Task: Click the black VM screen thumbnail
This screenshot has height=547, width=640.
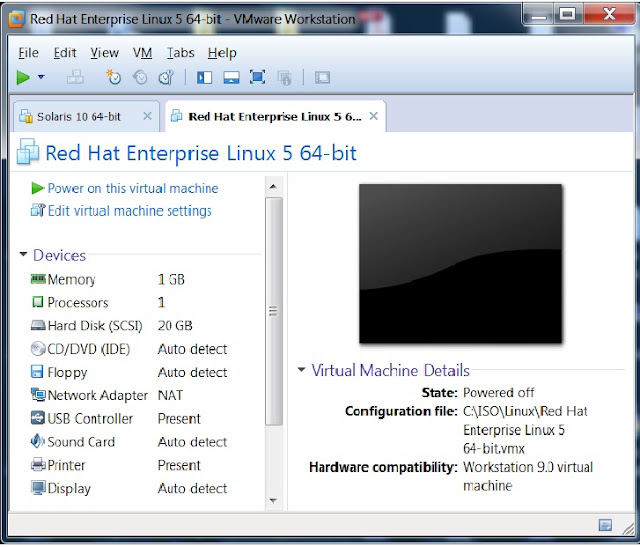Action: (x=460, y=264)
